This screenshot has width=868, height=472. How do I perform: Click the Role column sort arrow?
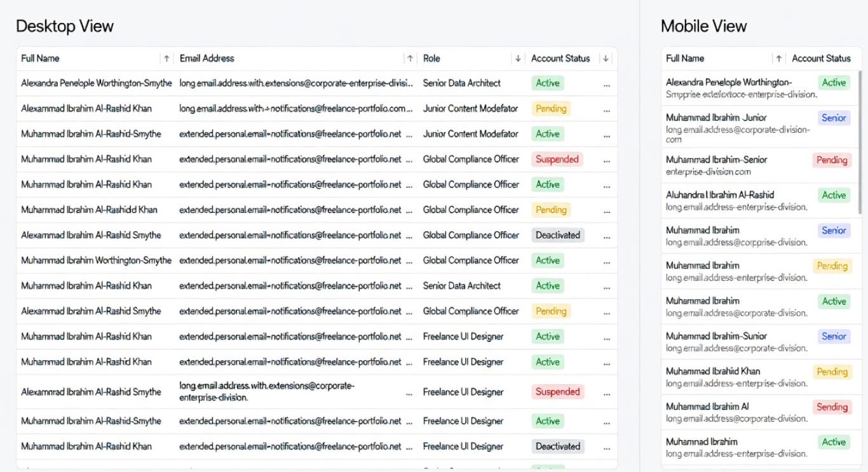(x=519, y=58)
